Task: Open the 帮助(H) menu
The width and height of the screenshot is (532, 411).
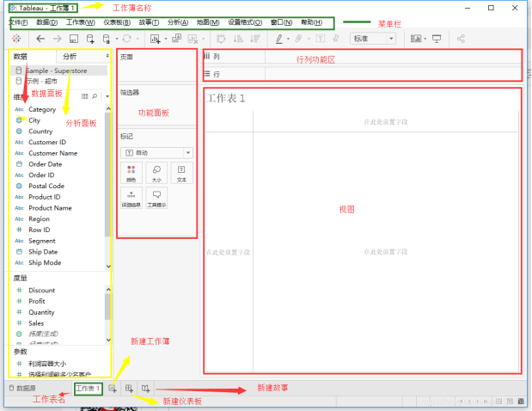Action: pyautogui.click(x=311, y=22)
